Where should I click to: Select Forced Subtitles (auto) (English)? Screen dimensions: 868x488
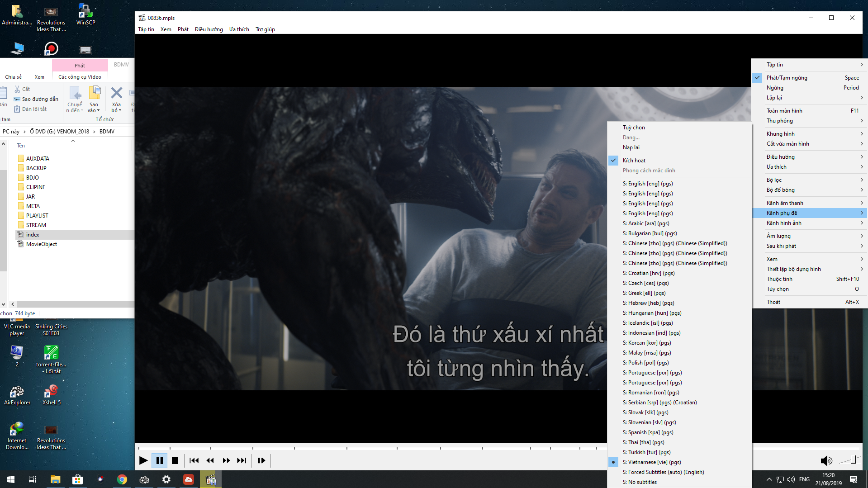click(x=679, y=472)
